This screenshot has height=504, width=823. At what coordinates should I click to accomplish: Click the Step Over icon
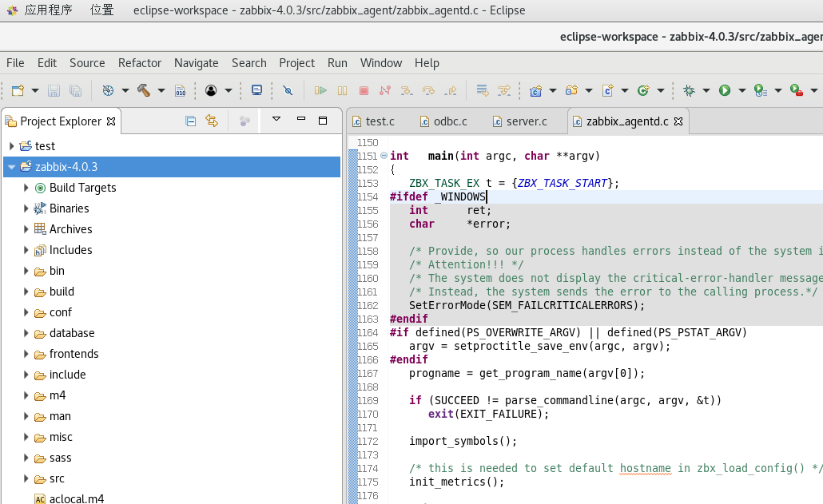428,90
